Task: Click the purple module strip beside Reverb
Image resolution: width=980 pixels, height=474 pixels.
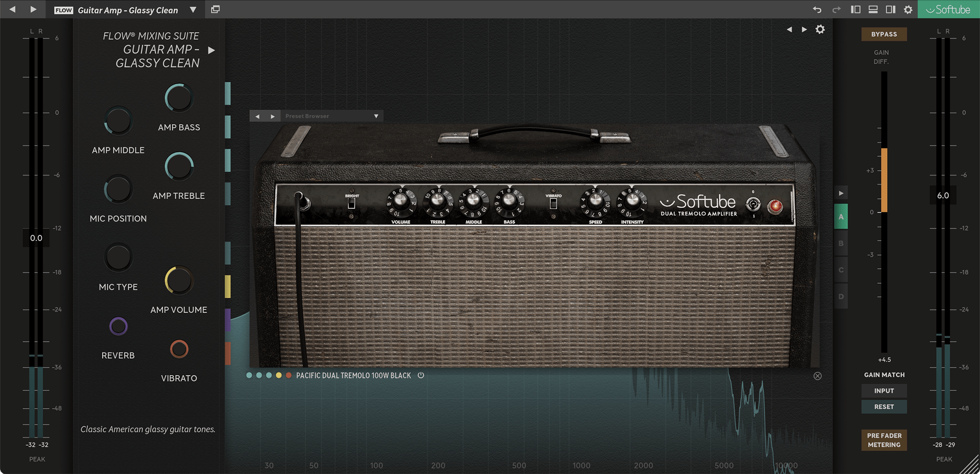Action: 228,320
